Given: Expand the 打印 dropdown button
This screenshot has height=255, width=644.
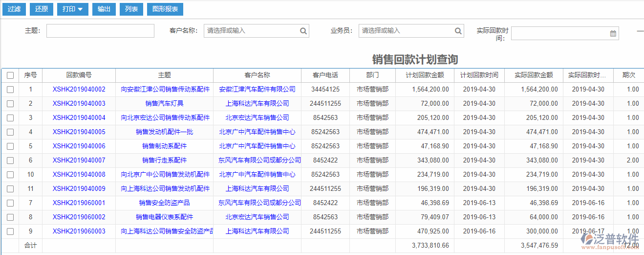Looking at the screenshot, I should coord(72,9).
